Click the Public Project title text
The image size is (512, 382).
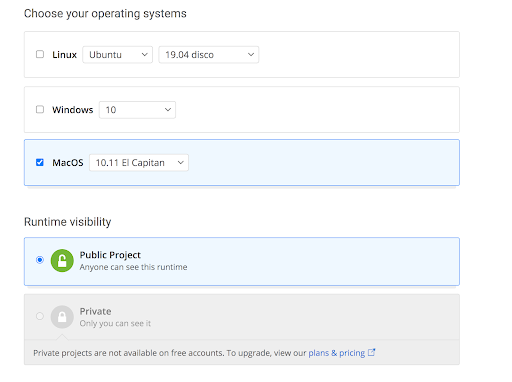click(x=110, y=255)
